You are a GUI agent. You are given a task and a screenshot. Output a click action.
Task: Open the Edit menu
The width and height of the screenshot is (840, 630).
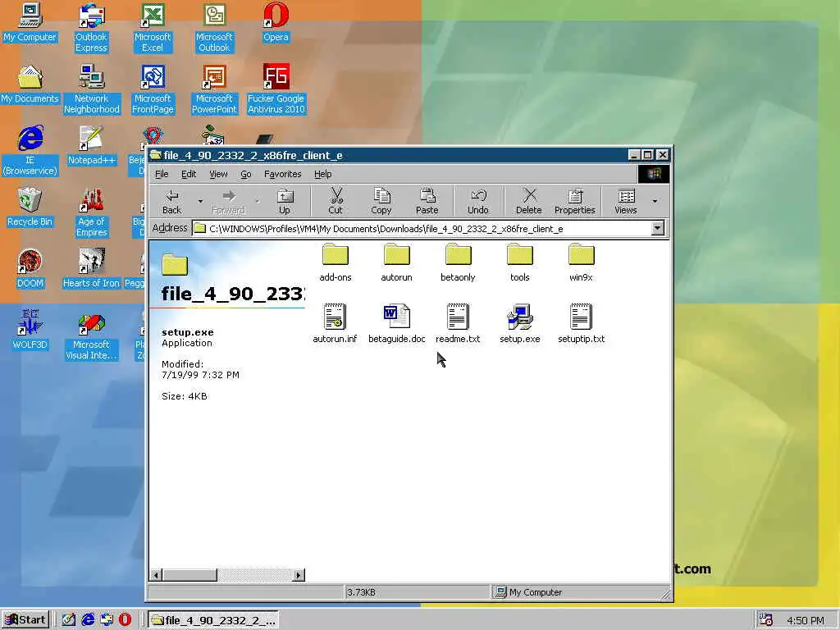click(x=189, y=174)
